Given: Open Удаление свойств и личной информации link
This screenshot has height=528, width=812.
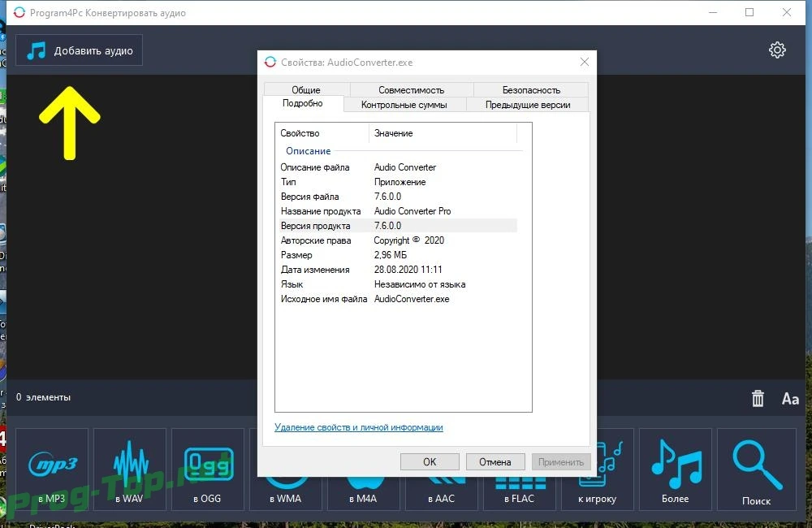Looking at the screenshot, I should pos(359,427).
